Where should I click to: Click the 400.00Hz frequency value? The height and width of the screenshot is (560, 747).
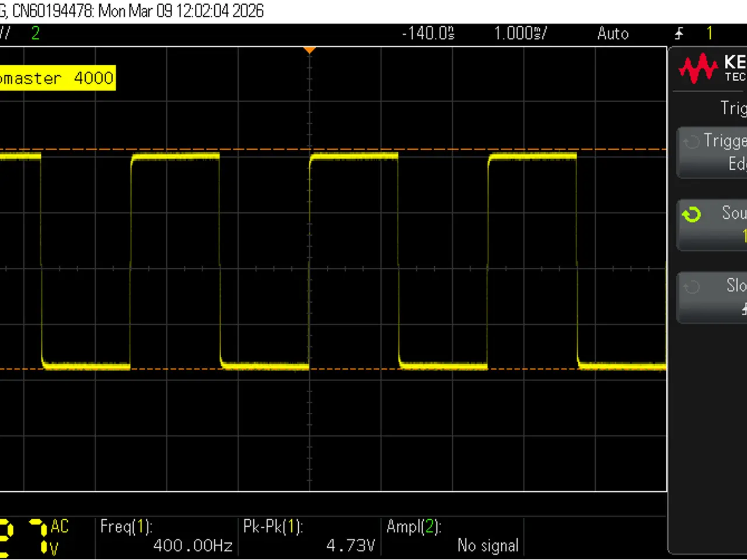(193, 545)
